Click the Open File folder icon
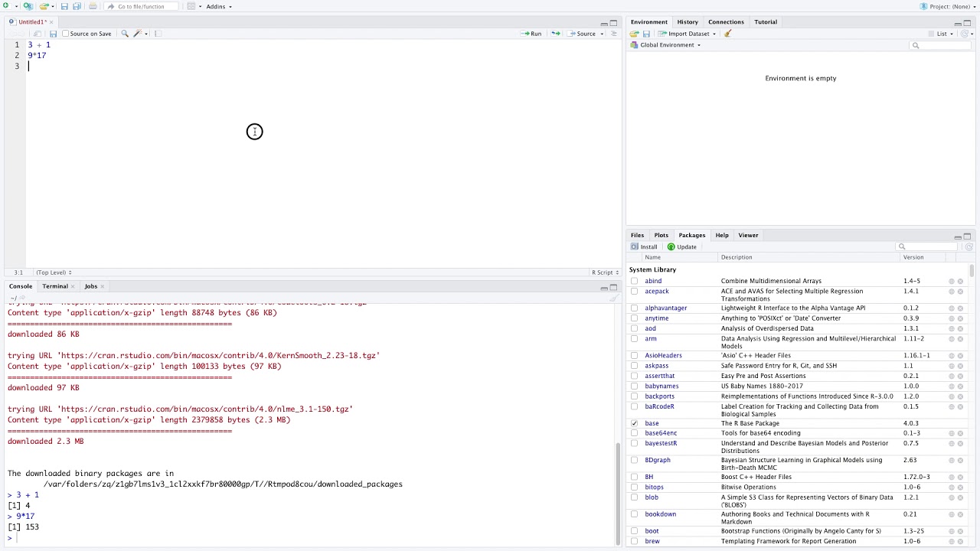Screen dimensions: 980x551 click(44, 6)
